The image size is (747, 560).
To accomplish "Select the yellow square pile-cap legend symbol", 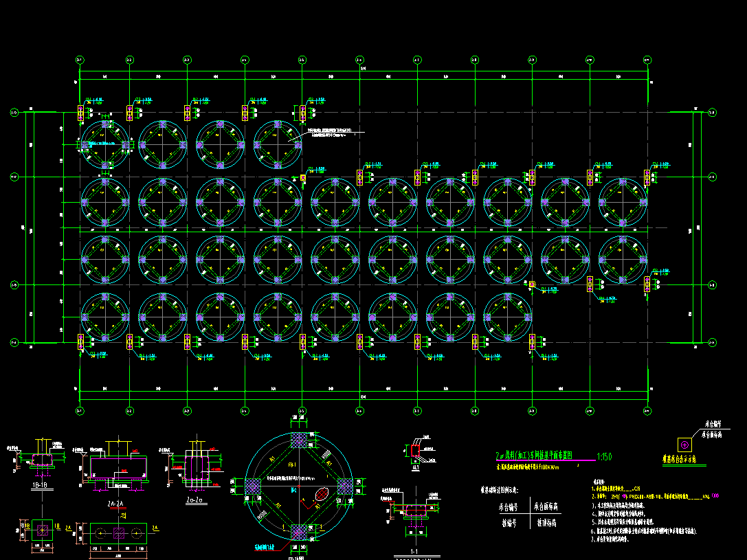I will point(684,445).
